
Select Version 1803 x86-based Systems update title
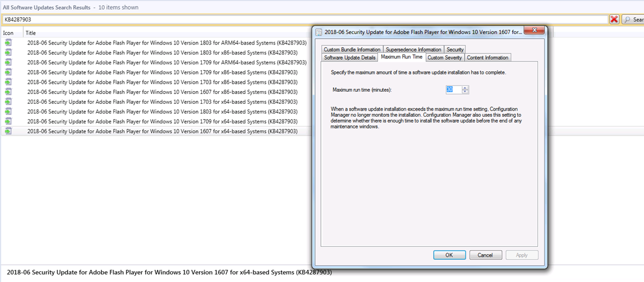(162, 52)
